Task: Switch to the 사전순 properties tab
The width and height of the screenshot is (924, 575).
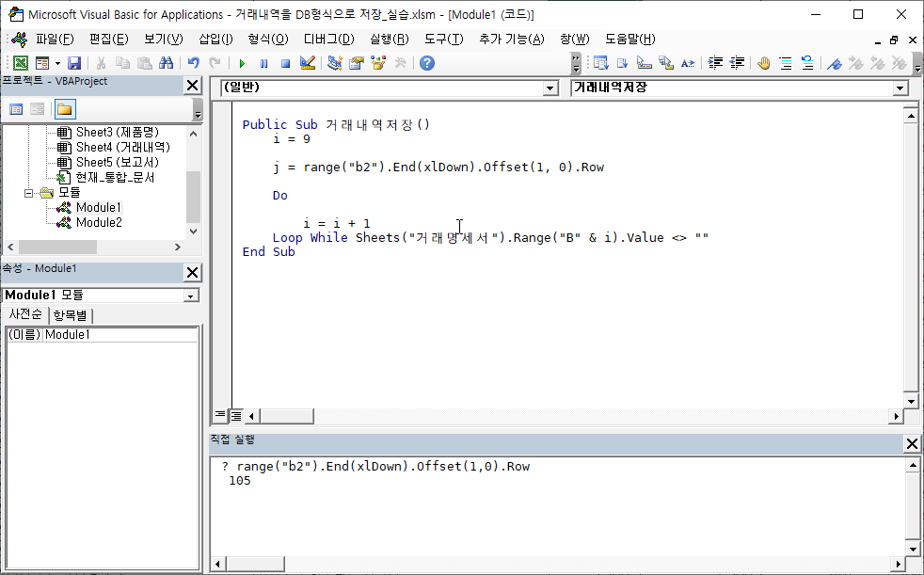Action: point(25,314)
